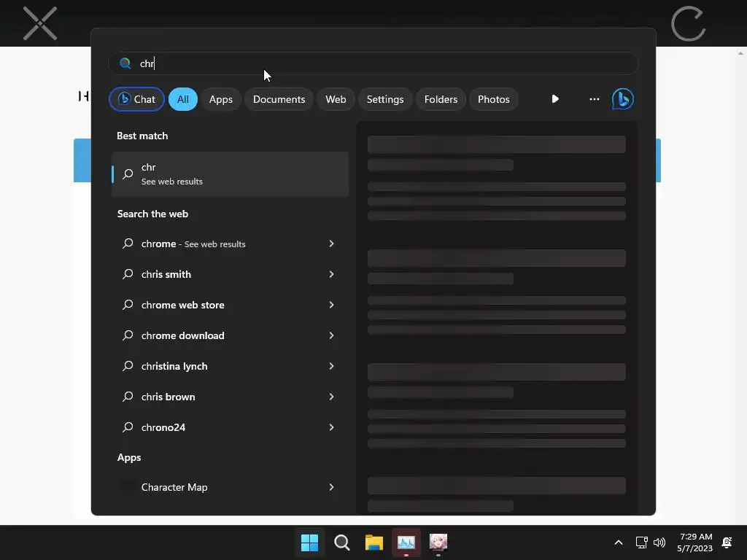Switch to the Apps filter
747x560 pixels.
(220, 99)
